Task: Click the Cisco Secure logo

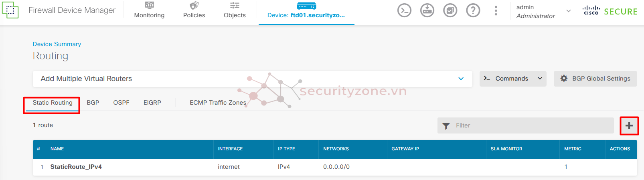Action: click(610, 11)
